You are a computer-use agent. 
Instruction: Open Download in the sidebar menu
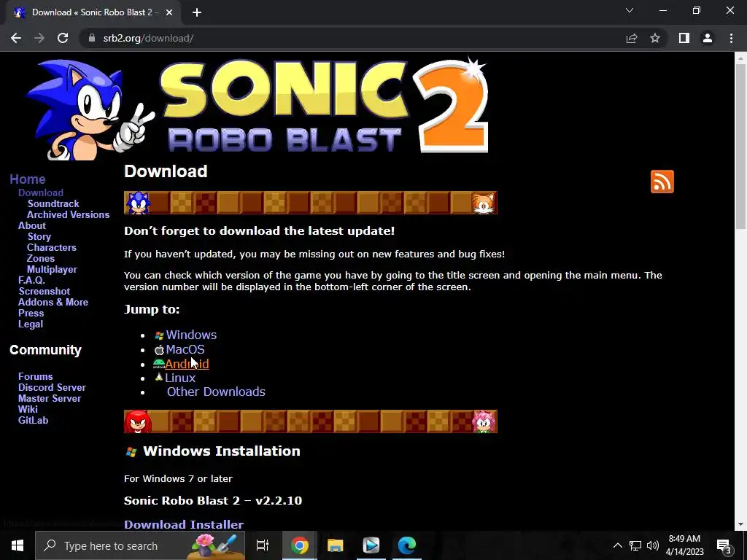(41, 192)
